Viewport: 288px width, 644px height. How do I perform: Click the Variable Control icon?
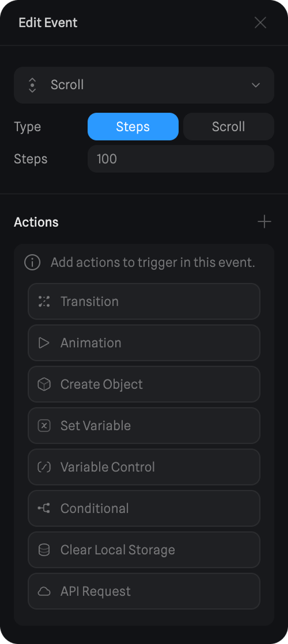coord(44,467)
